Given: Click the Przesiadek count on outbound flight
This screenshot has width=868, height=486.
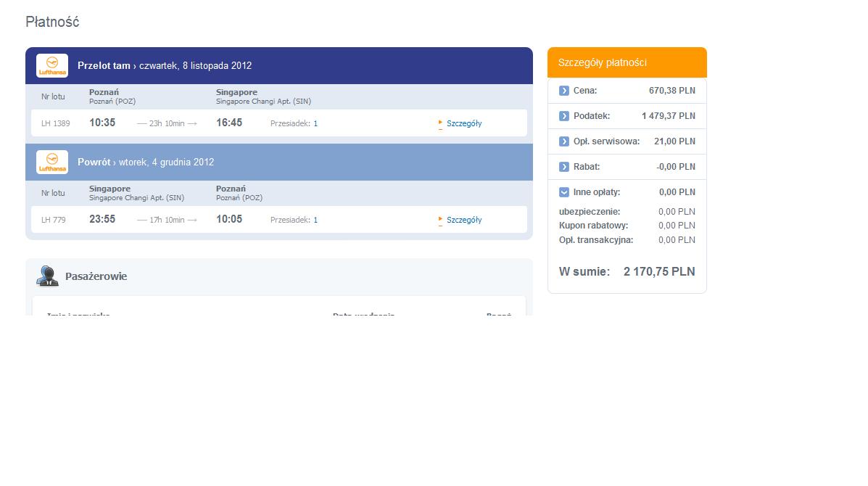Looking at the screenshot, I should tap(315, 123).
